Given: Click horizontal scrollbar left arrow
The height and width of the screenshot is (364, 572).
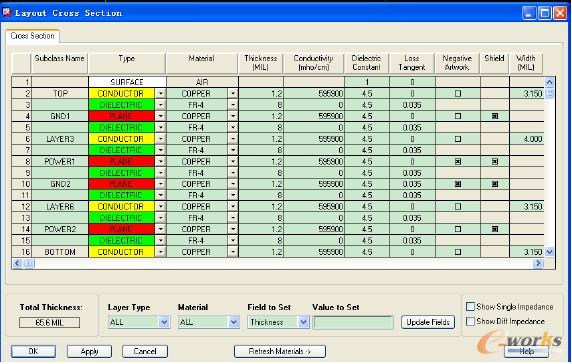Looking at the screenshot, I should pyautogui.click(x=17, y=263).
